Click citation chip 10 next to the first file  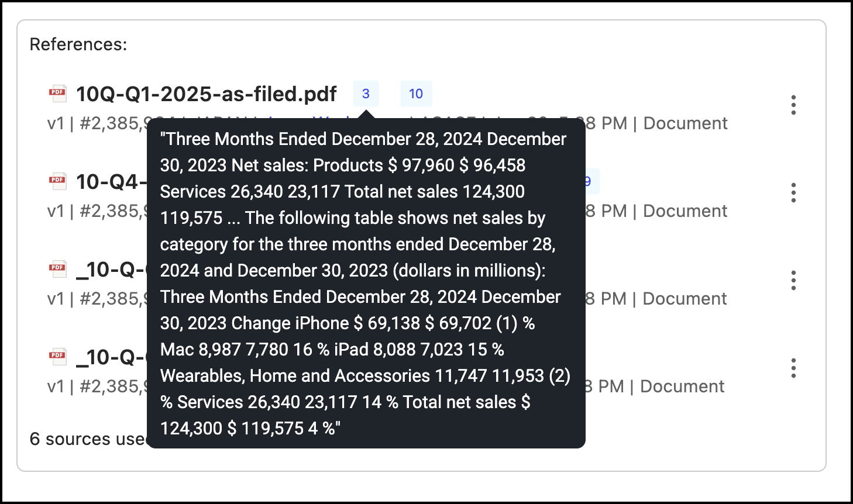point(416,94)
